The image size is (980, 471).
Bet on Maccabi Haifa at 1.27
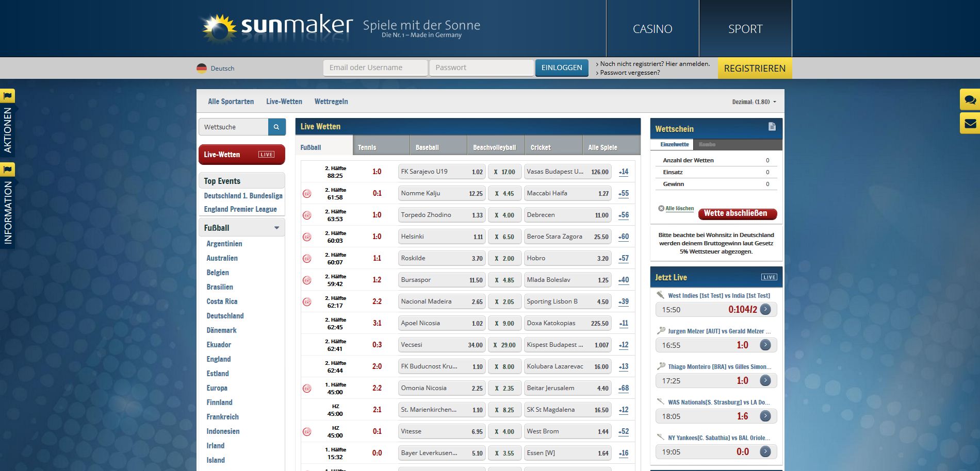coord(567,193)
